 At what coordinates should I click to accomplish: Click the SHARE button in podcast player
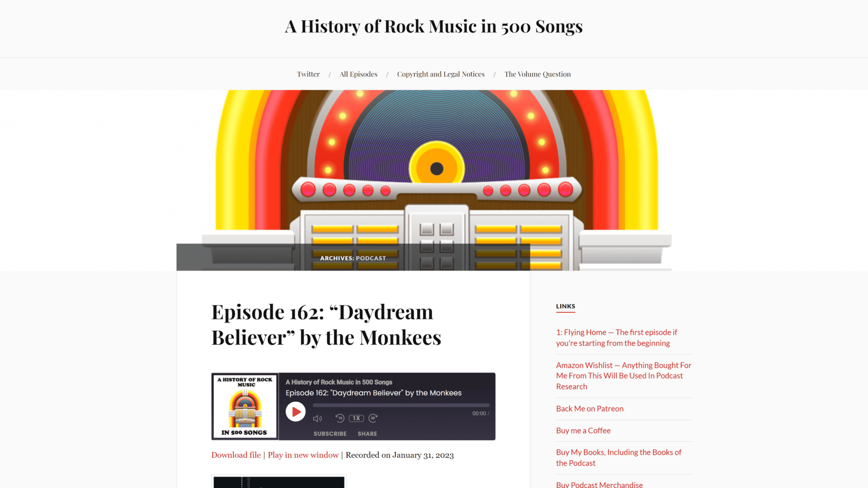click(368, 433)
